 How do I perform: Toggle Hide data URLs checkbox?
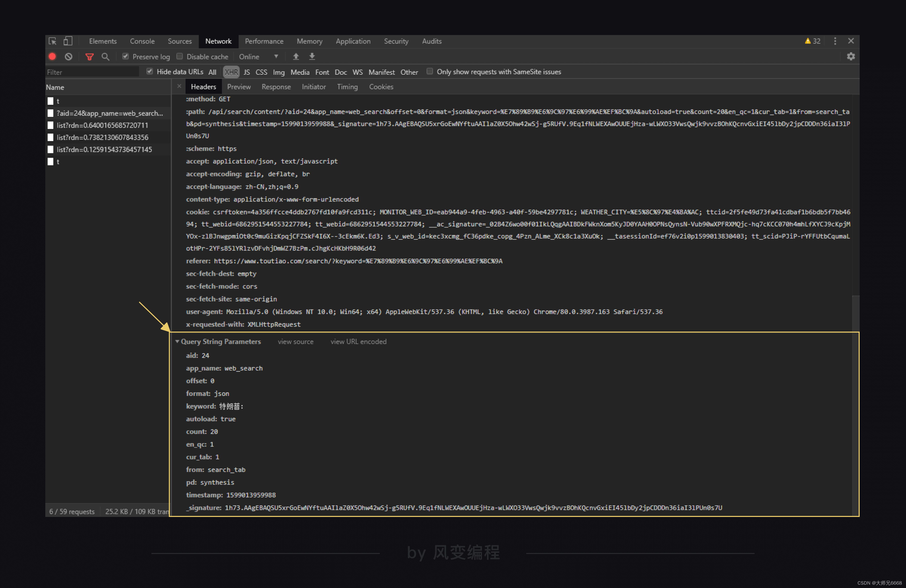point(150,71)
